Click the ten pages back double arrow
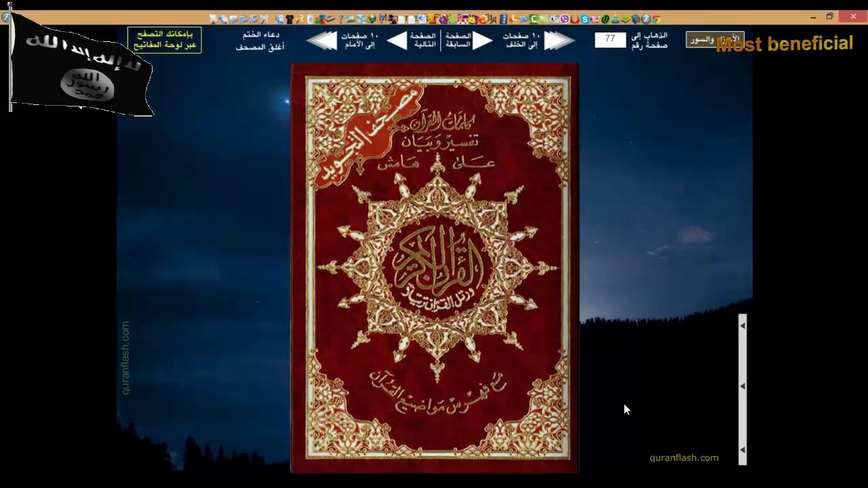 pos(559,41)
